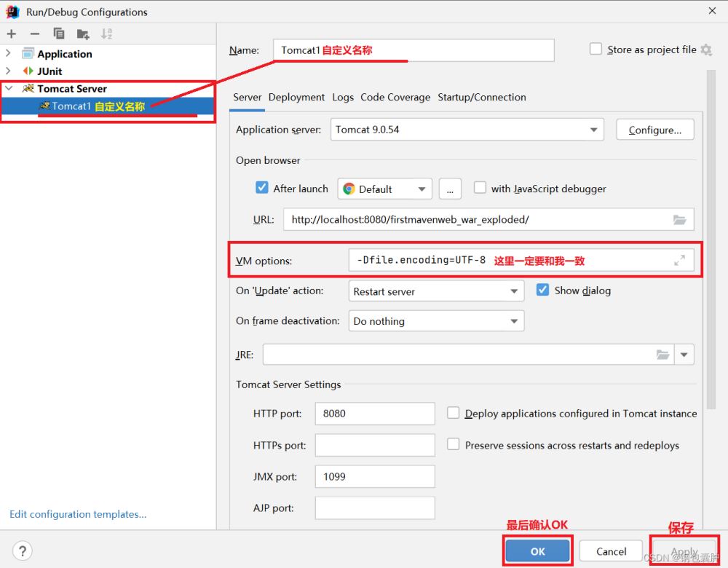Copy the configuration using the duplicate icon

click(59, 33)
